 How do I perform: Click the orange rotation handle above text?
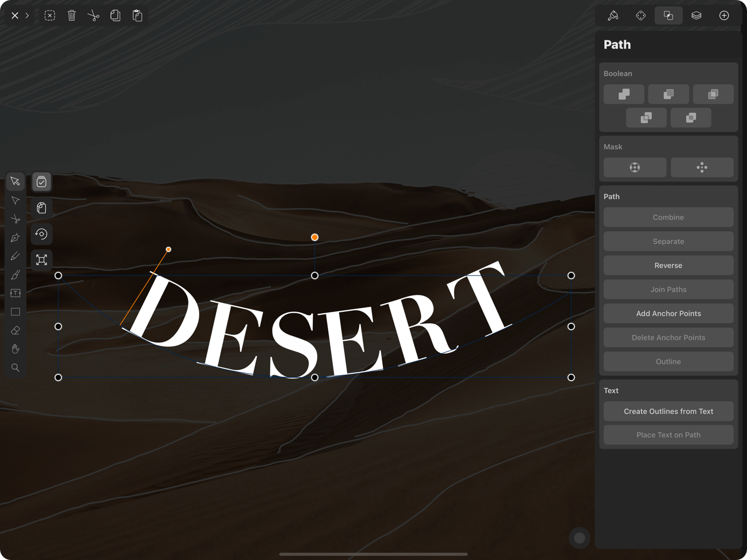314,237
